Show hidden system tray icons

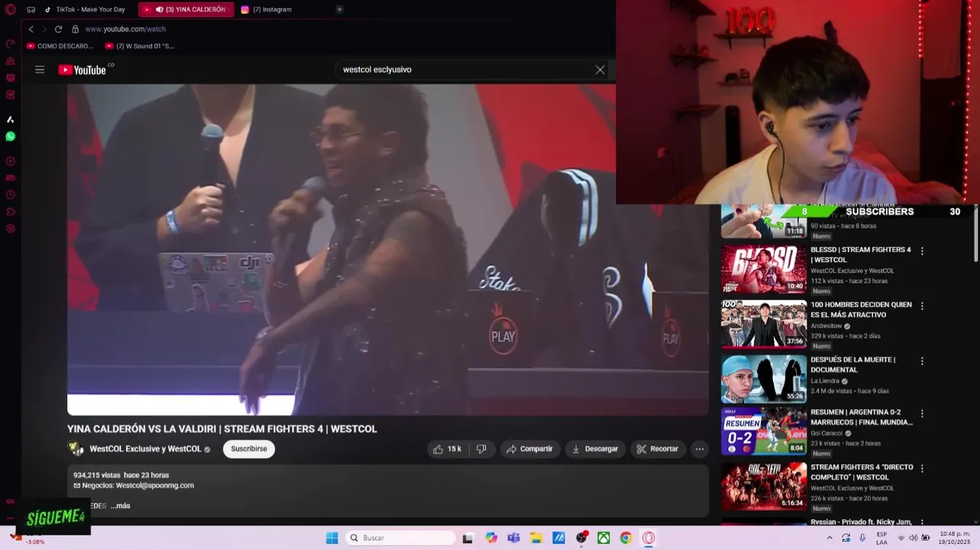(x=830, y=538)
